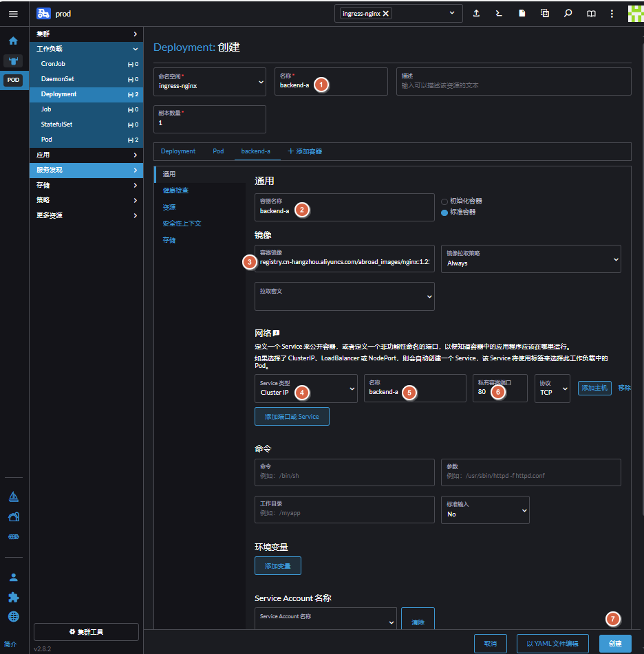This screenshot has width=644, height=654.
Task: Open the kubectl shell icon
Action: [x=499, y=14]
